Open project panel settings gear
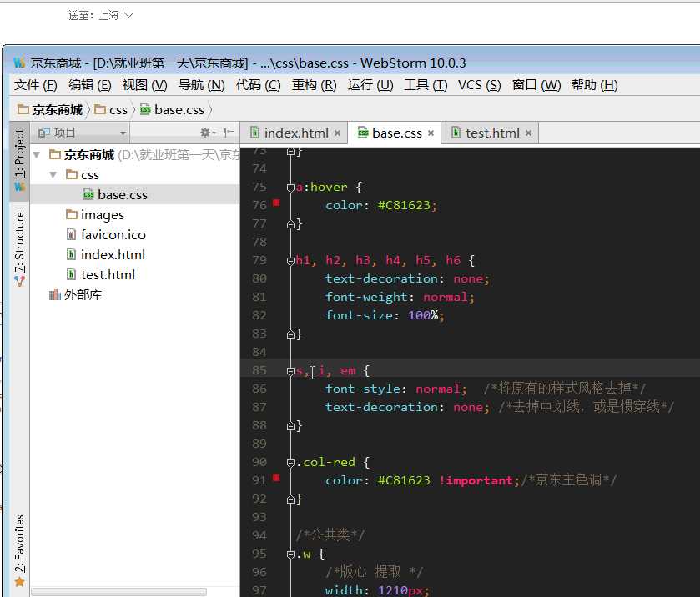Viewport: 700px width, 597px height. [x=207, y=133]
